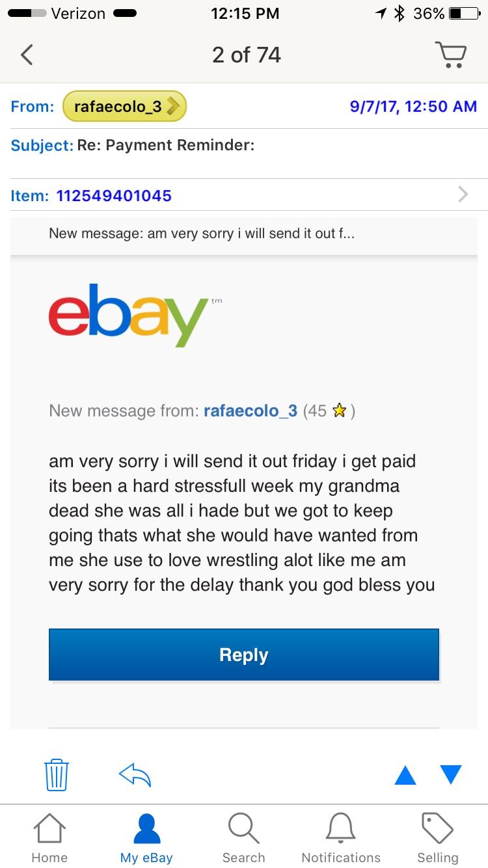The width and height of the screenshot is (488, 868).
Task: Tap the battery indicator in status bar
Action: click(x=463, y=14)
